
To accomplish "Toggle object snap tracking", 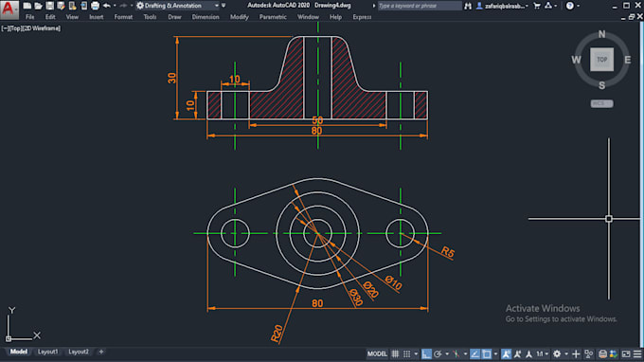I will click(474, 353).
